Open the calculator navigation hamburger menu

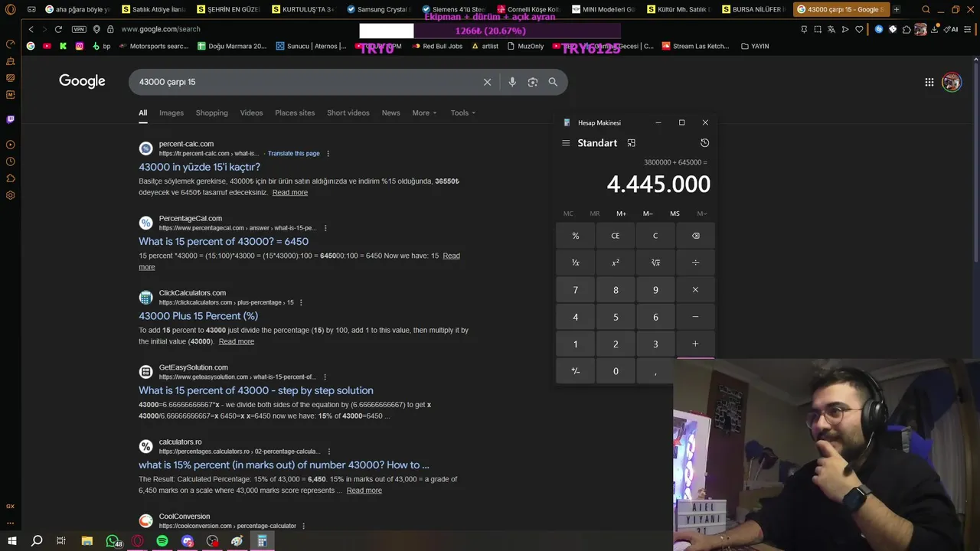[566, 143]
